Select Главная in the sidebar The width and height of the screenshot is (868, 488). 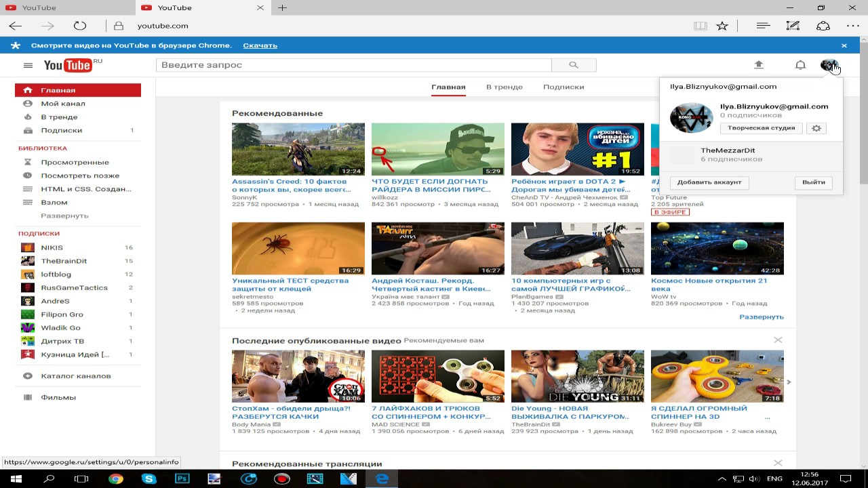78,90
